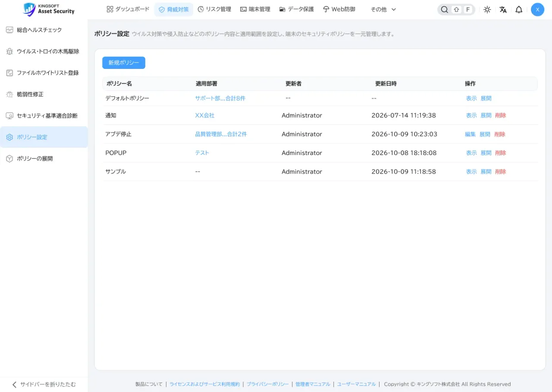
Task: Click 展開 for デフォルトポリシー row
Action: pyautogui.click(x=486, y=98)
